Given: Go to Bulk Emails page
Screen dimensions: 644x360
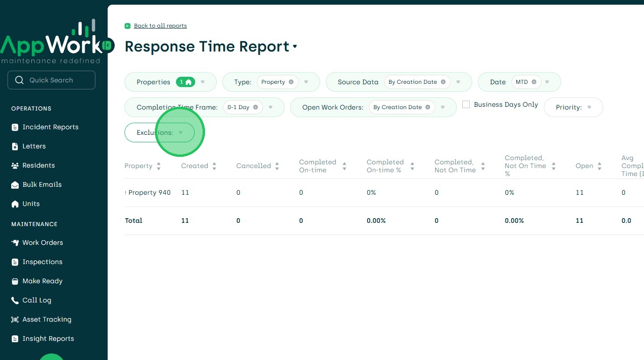Looking at the screenshot, I should click(x=42, y=185).
